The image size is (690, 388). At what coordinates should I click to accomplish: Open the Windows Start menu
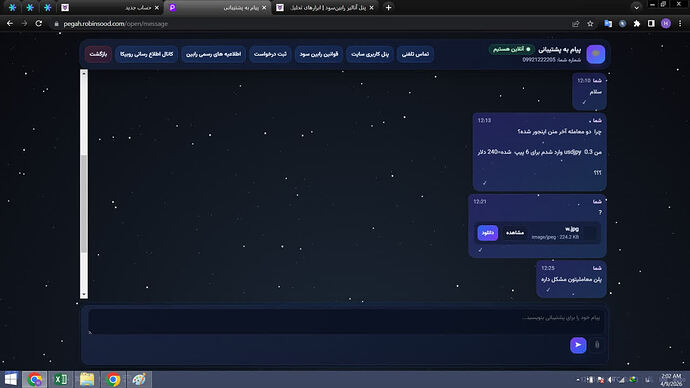10,379
